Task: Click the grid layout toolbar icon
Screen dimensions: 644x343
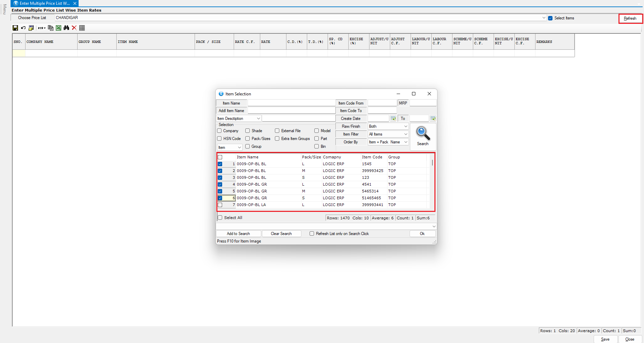Action: click(82, 28)
